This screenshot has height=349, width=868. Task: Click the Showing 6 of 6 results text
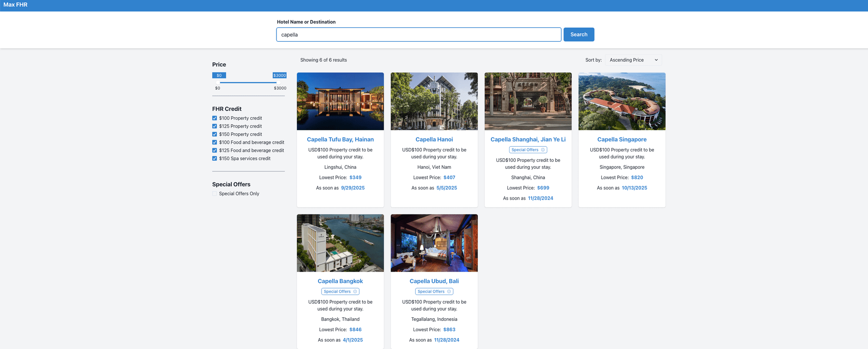(x=324, y=60)
